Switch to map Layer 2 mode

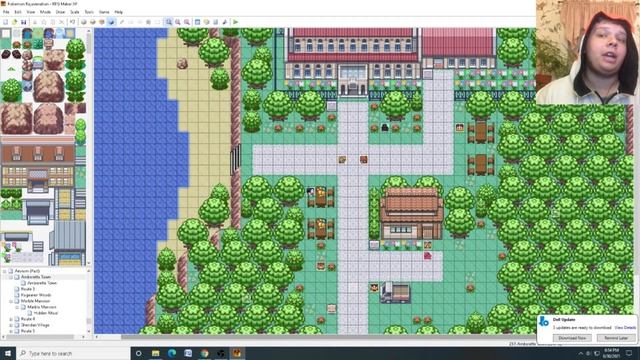click(93, 22)
